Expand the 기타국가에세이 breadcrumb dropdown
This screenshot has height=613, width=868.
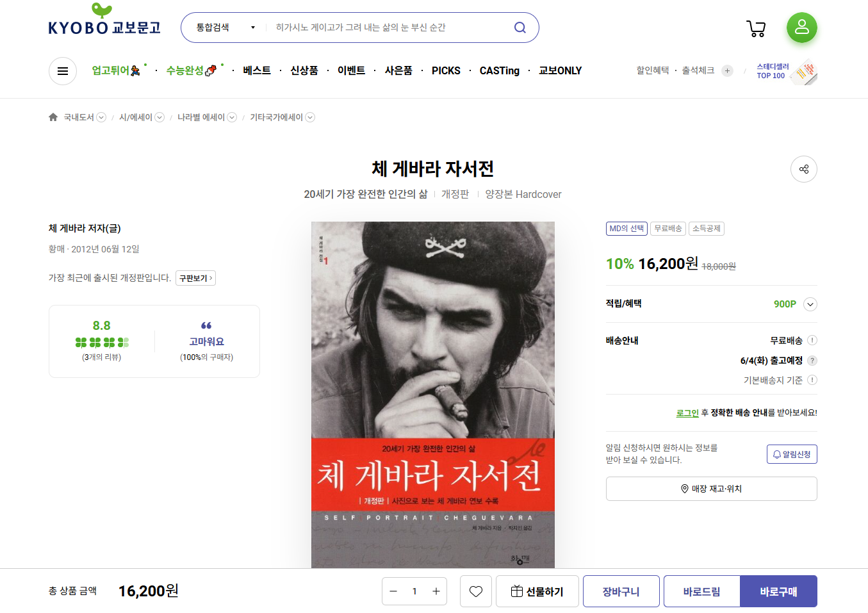click(310, 117)
